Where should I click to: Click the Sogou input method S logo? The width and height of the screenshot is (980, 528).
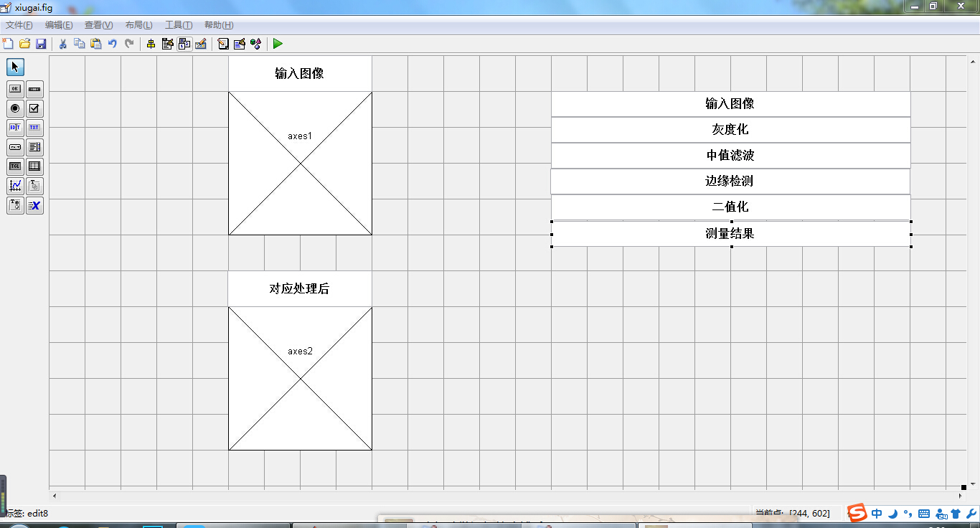857,513
